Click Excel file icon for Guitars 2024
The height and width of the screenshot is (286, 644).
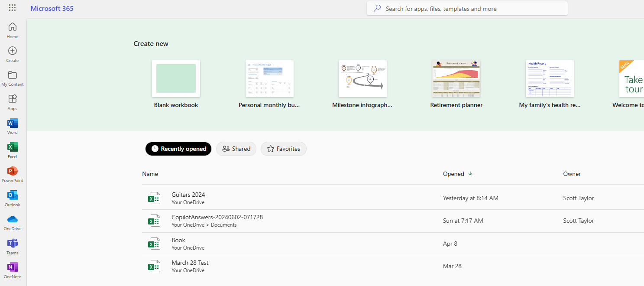tap(154, 198)
